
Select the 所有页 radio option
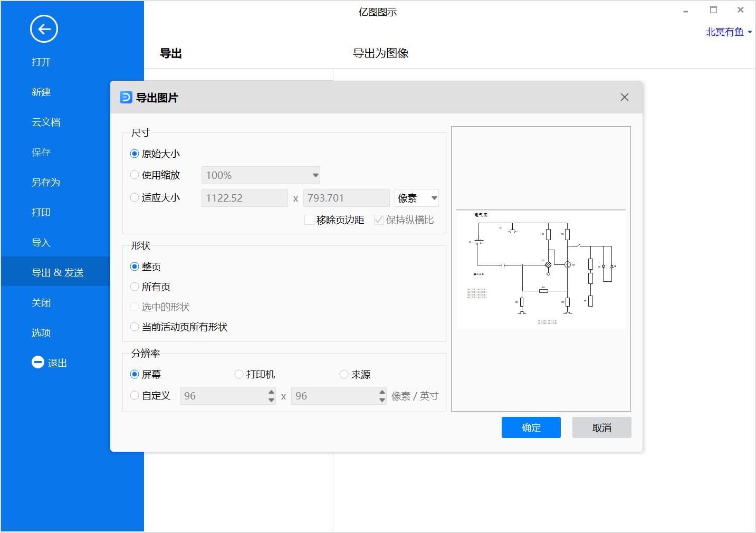[x=135, y=287]
